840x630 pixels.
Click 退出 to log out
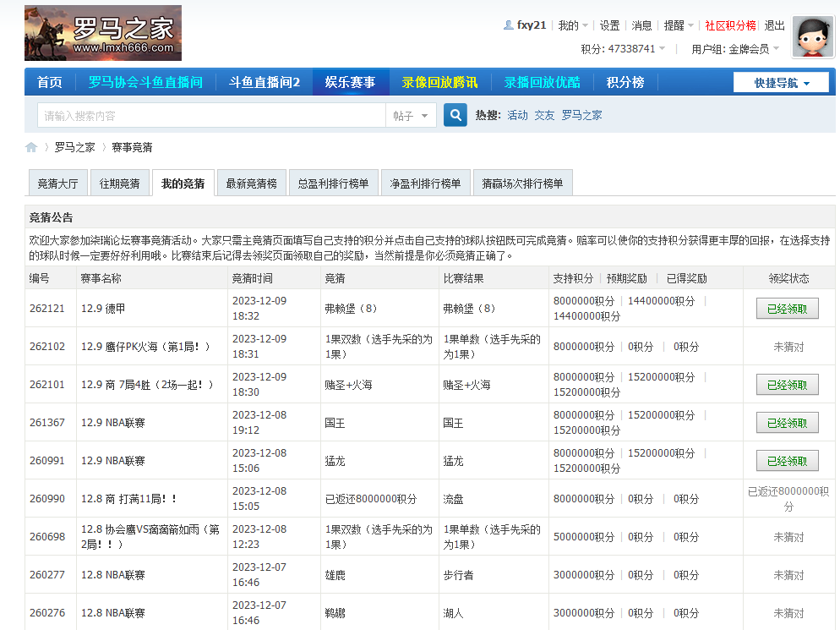(774, 25)
